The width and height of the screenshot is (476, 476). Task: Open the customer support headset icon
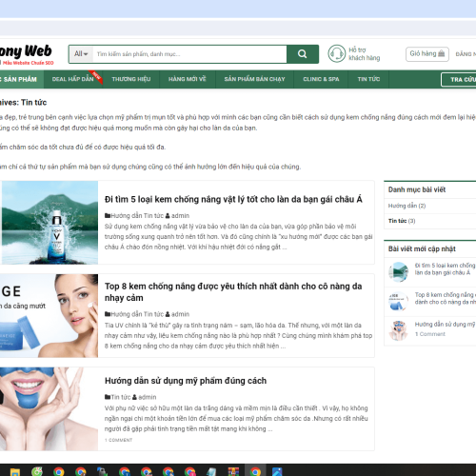337,53
